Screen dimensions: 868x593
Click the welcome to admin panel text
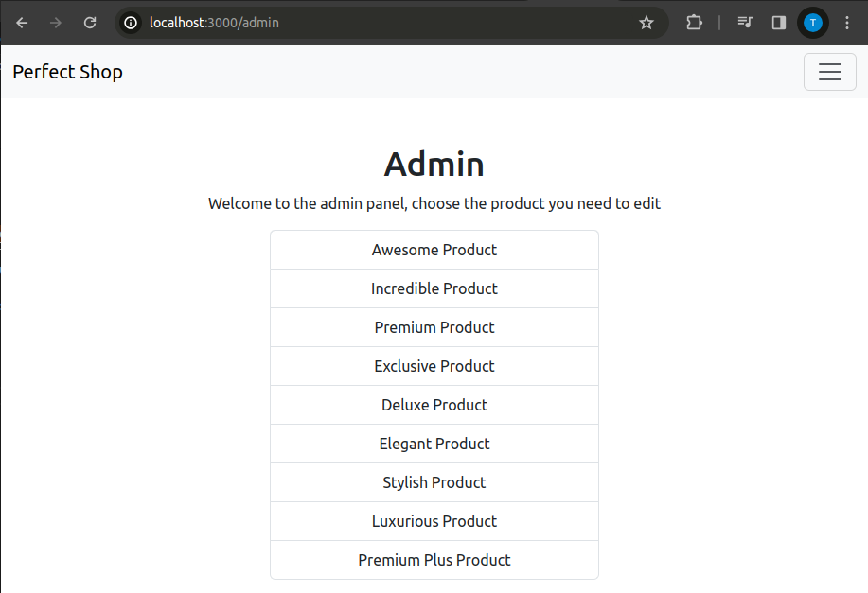click(x=434, y=203)
